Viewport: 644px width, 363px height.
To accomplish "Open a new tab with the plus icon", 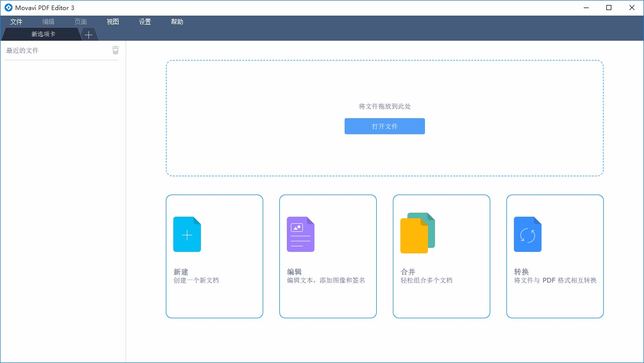I will point(88,35).
